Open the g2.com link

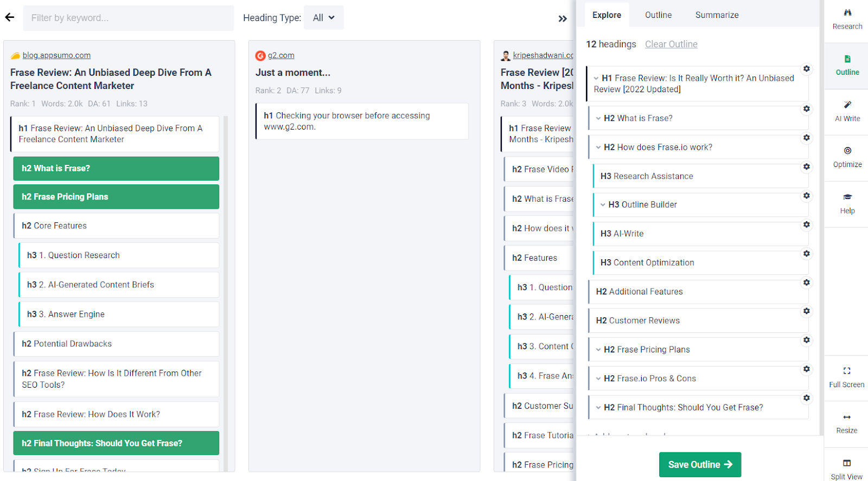point(281,55)
